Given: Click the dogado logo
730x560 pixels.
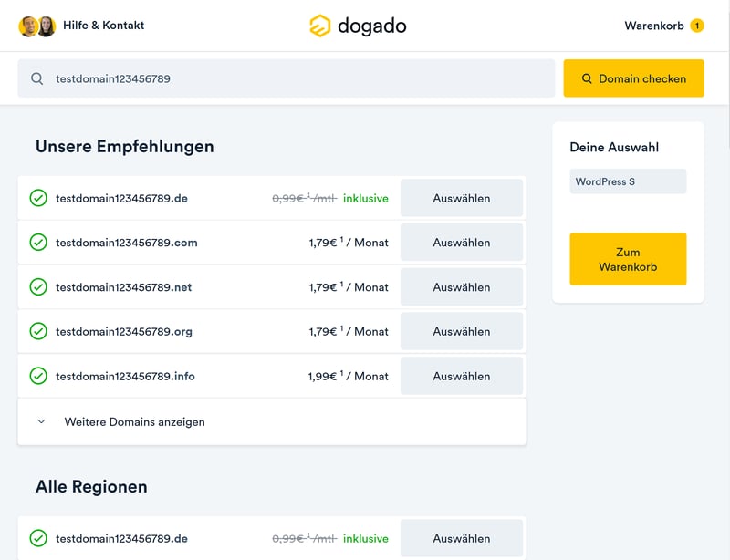Looking at the screenshot, I should 358,26.
